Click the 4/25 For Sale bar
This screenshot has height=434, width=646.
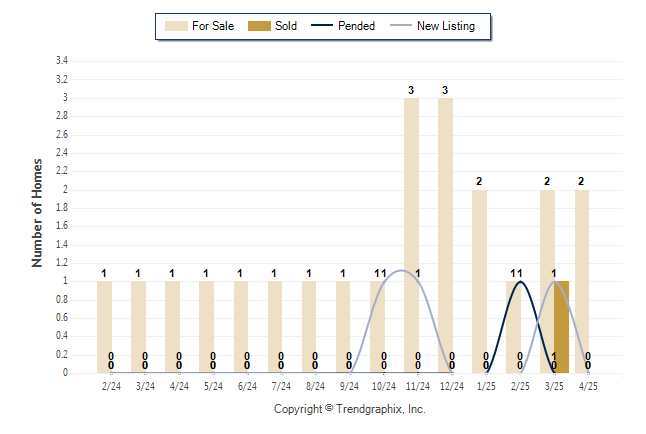582,282
